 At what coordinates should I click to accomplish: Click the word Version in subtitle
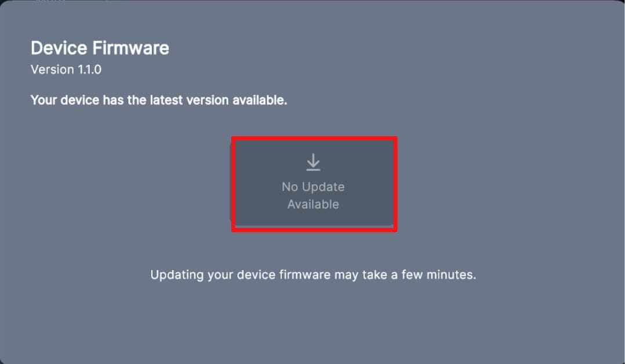point(52,70)
